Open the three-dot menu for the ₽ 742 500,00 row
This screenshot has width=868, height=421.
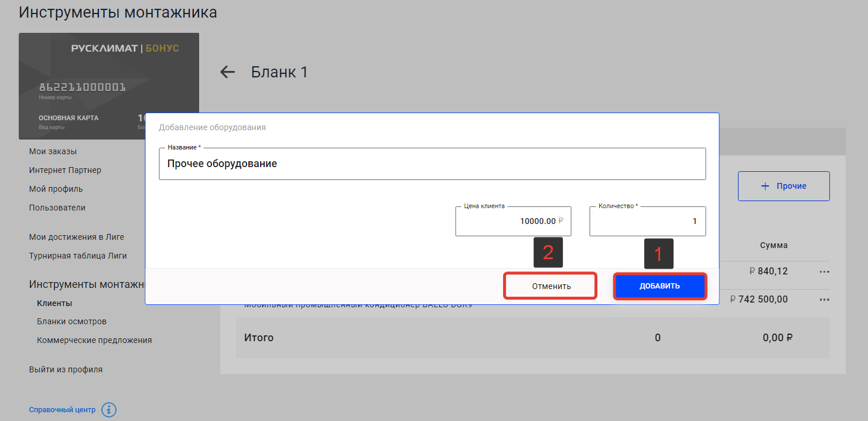[825, 300]
